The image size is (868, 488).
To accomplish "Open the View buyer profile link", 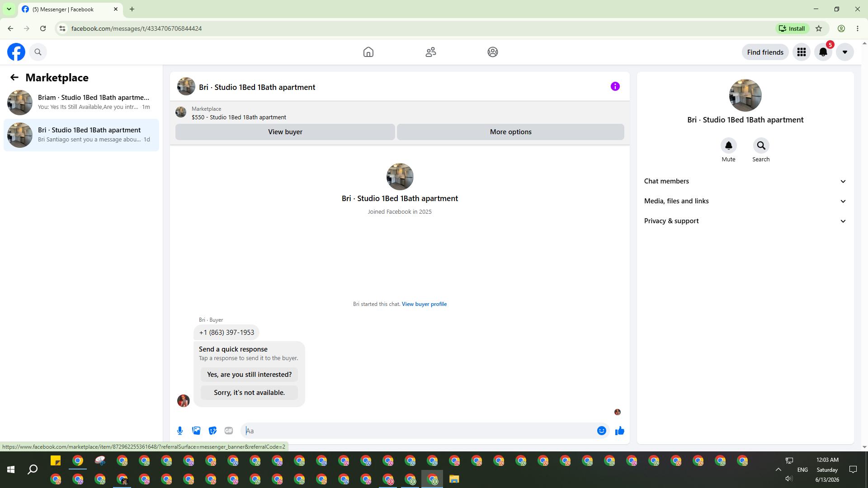I will 424,304.
